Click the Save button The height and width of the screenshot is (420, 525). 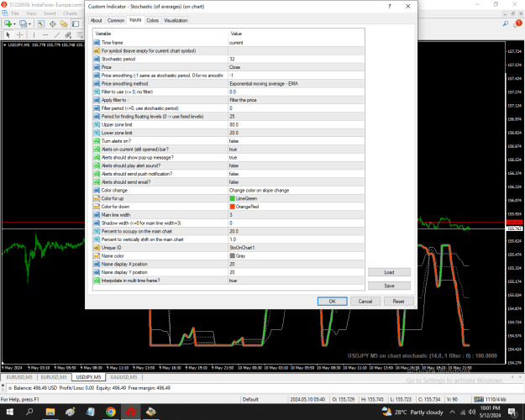389,286
